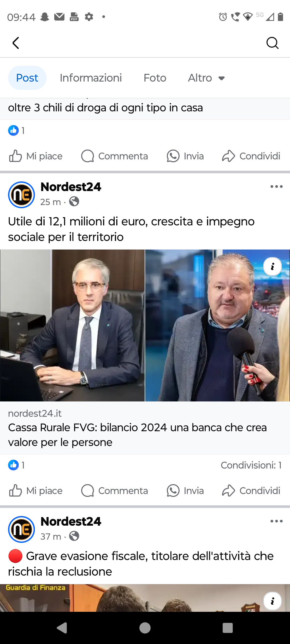Tap the back arrow at top
This screenshot has width=290, height=644.
pos(16,43)
